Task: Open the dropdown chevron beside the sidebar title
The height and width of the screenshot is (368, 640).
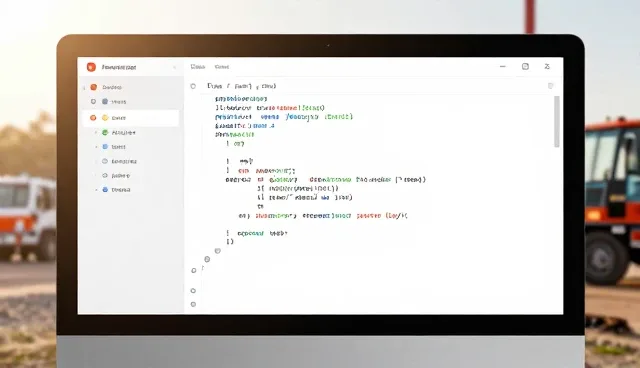Action: pos(174,67)
